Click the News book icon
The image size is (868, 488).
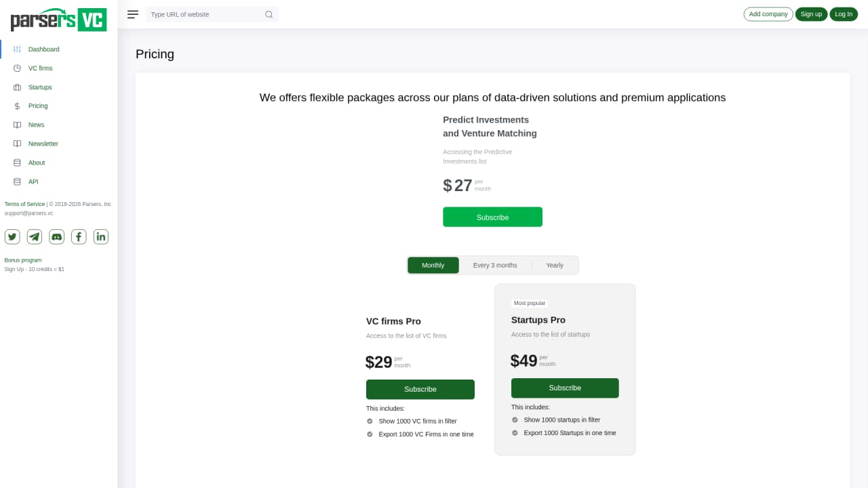17,125
